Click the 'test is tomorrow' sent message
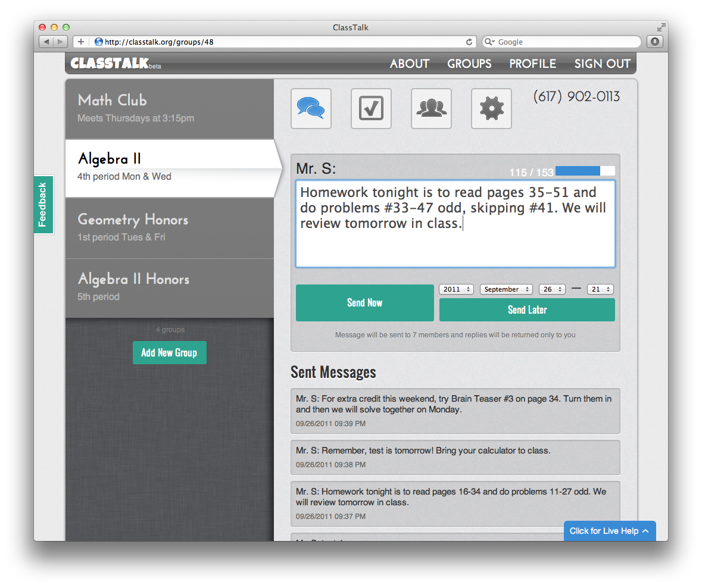The image size is (702, 588). click(x=455, y=457)
